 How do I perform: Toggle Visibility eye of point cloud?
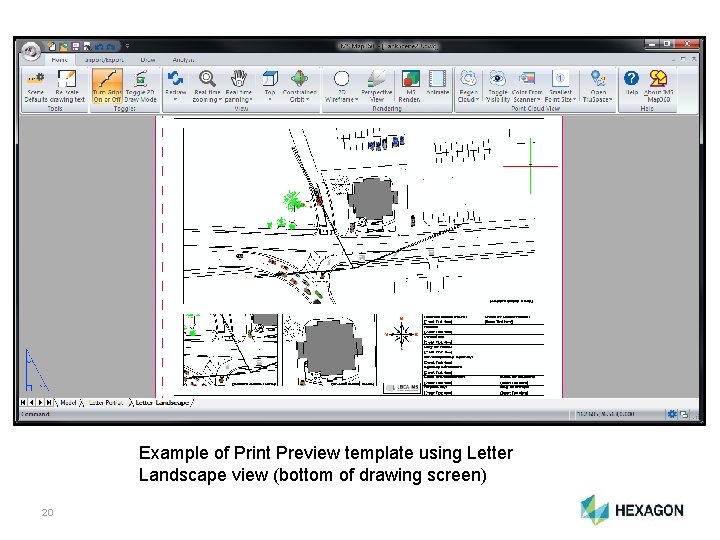click(498, 86)
